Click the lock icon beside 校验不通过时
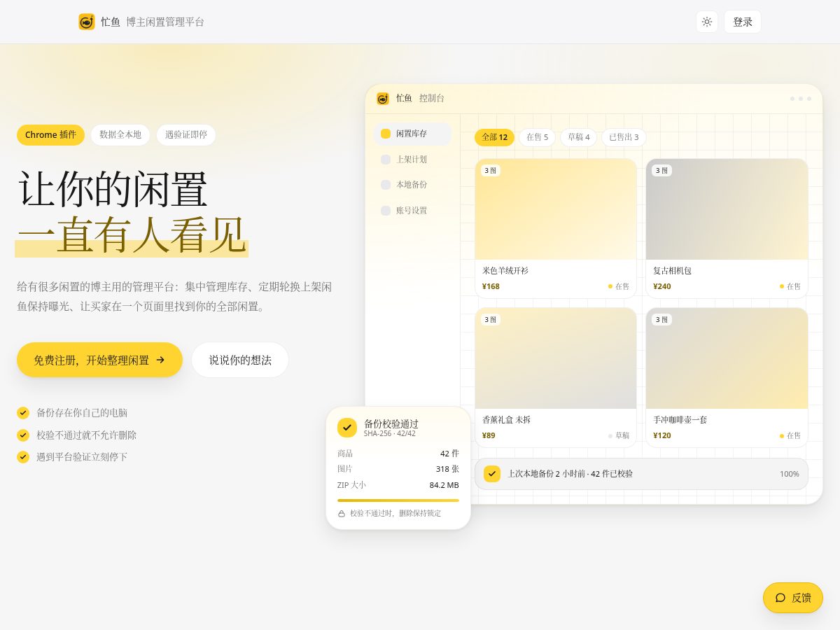The height and width of the screenshot is (630, 840). pyautogui.click(x=342, y=514)
